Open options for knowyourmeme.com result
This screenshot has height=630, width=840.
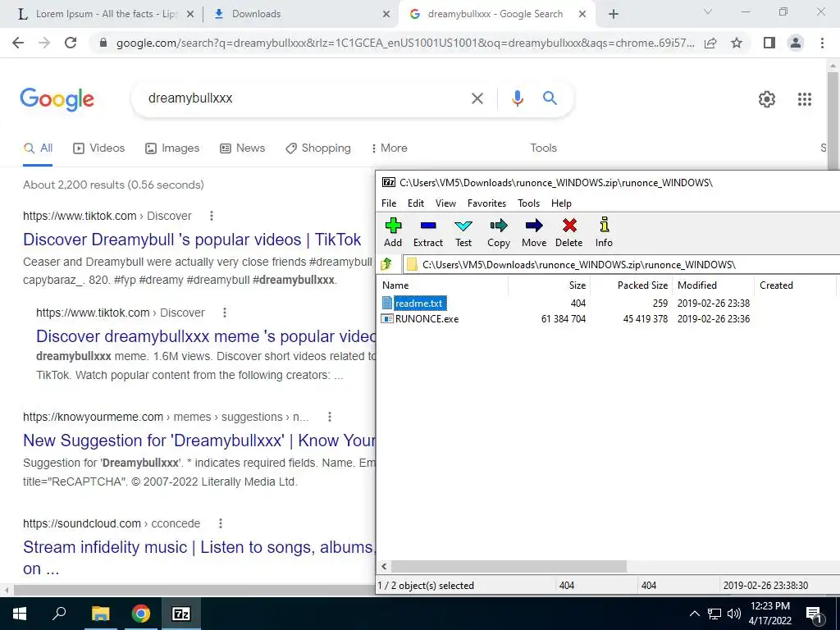point(330,417)
